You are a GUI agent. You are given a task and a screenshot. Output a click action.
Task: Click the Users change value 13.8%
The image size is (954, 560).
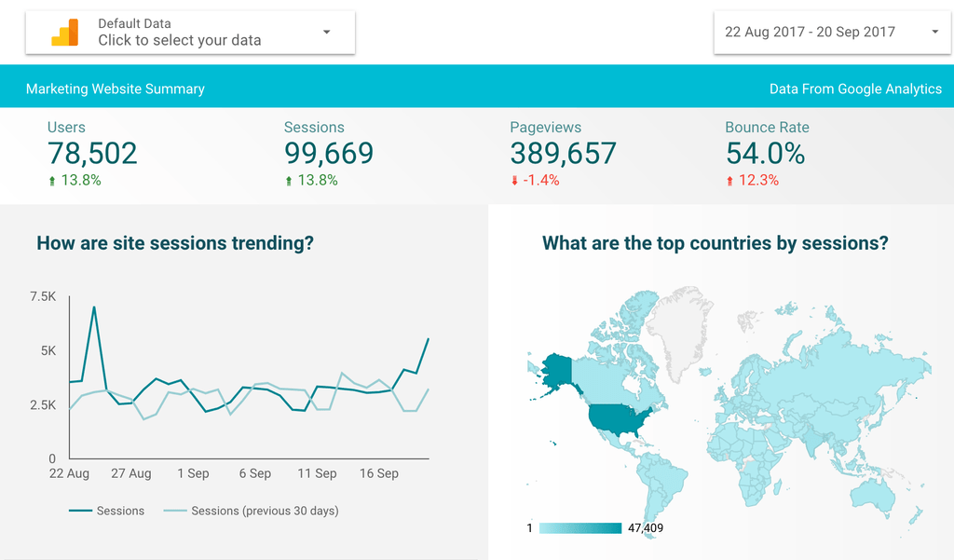(81, 180)
